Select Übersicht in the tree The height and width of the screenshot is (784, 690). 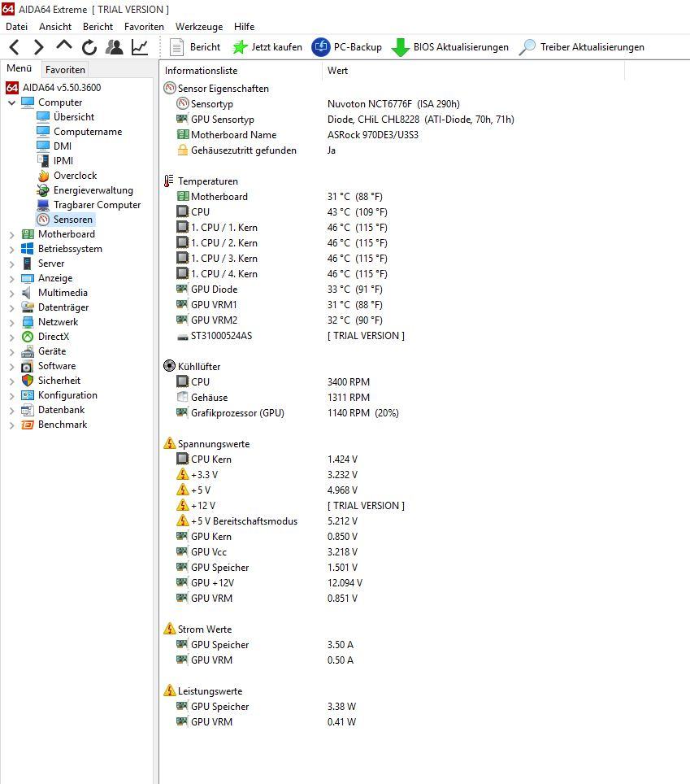[x=66, y=117]
